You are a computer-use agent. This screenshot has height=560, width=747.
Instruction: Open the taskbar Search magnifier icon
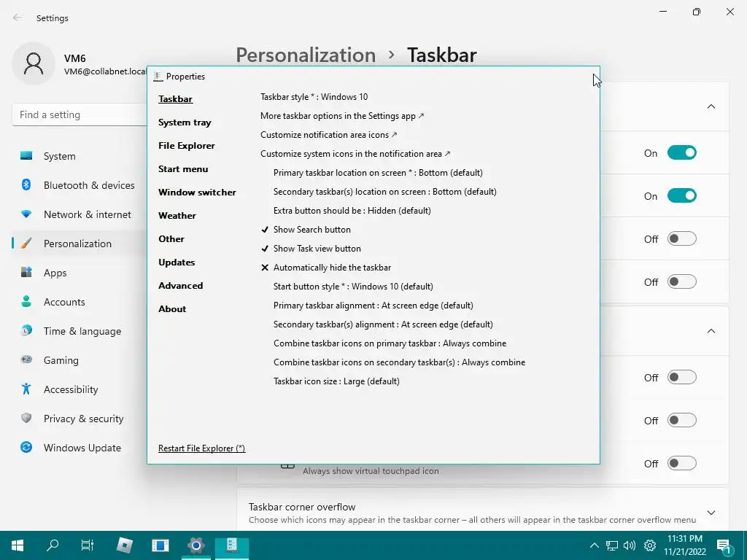(53, 545)
